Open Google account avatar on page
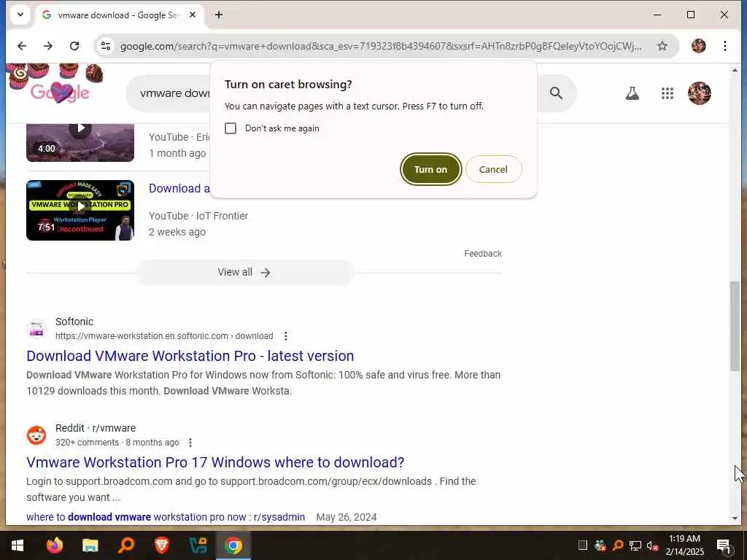The image size is (747, 560). [x=700, y=93]
